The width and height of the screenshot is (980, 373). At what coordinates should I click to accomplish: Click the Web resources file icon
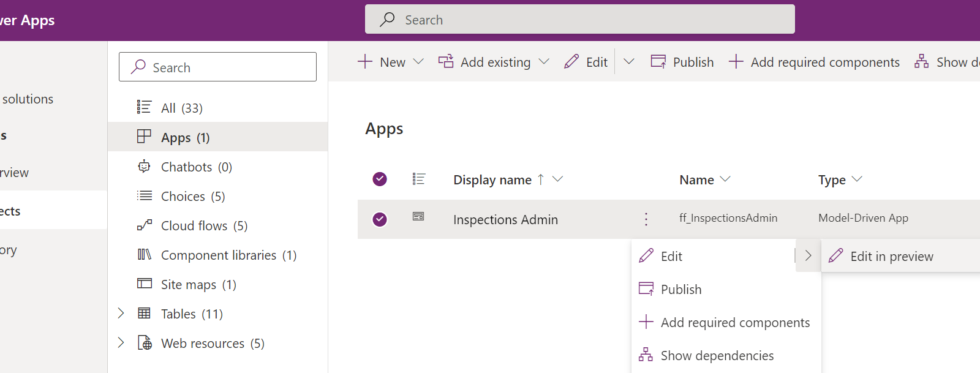pyautogui.click(x=145, y=342)
